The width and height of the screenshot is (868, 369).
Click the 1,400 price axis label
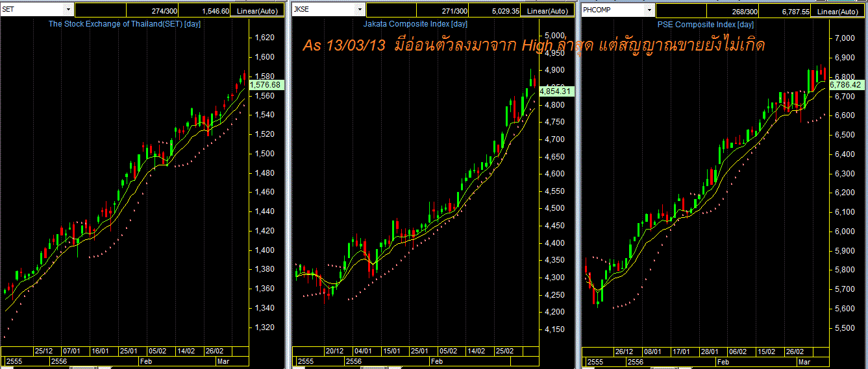pos(264,250)
